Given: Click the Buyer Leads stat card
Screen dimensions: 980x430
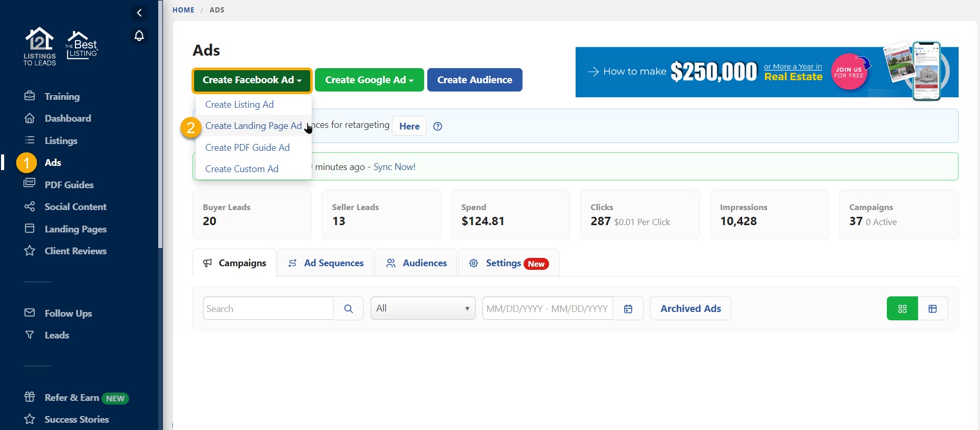Looking at the screenshot, I should click(252, 214).
